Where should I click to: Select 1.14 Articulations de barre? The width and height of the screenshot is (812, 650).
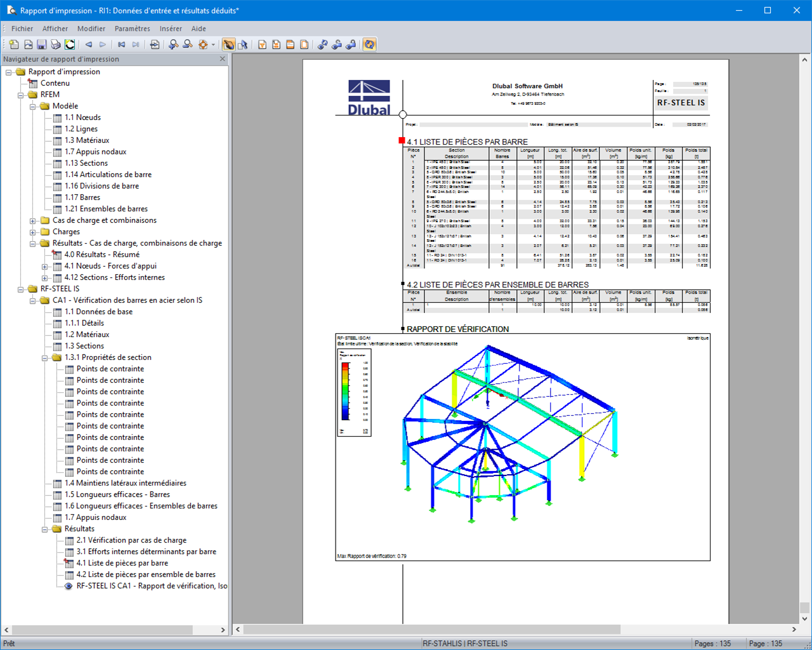108,175
